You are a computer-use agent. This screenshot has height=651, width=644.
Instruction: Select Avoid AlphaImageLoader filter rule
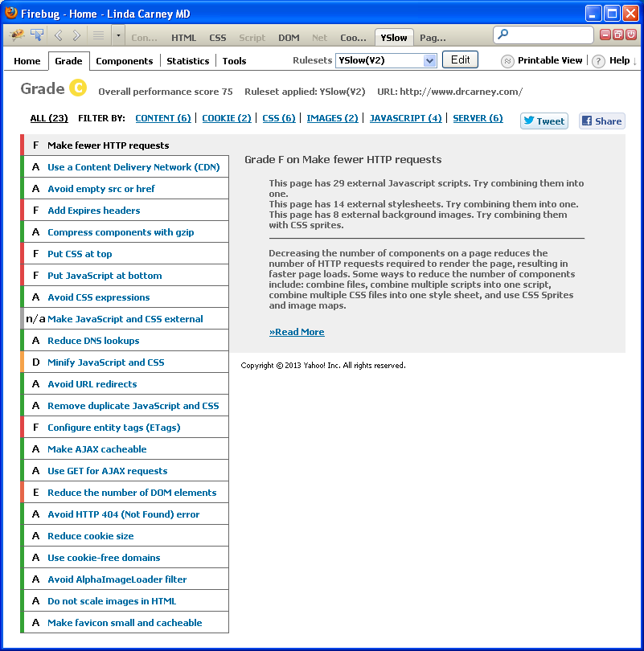[x=125, y=579]
